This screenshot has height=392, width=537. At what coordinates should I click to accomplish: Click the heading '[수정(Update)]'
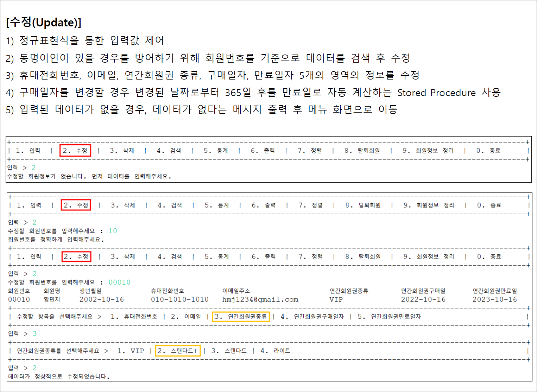pos(44,22)
